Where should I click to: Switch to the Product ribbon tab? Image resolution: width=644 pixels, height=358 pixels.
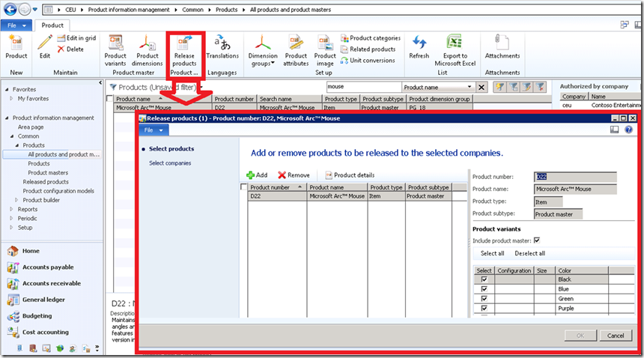52,25
